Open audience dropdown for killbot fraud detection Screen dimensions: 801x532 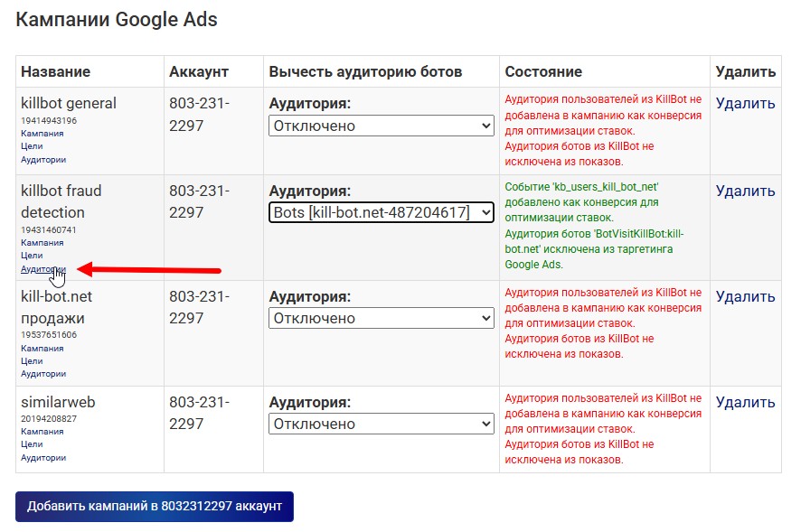click(x=382, y=212)
